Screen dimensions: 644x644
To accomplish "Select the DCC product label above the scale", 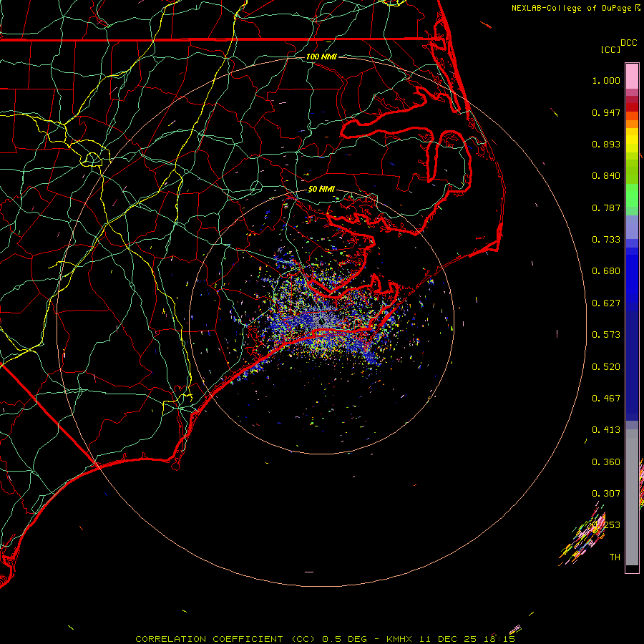I will pyautogui.click(x=628, y=43).
